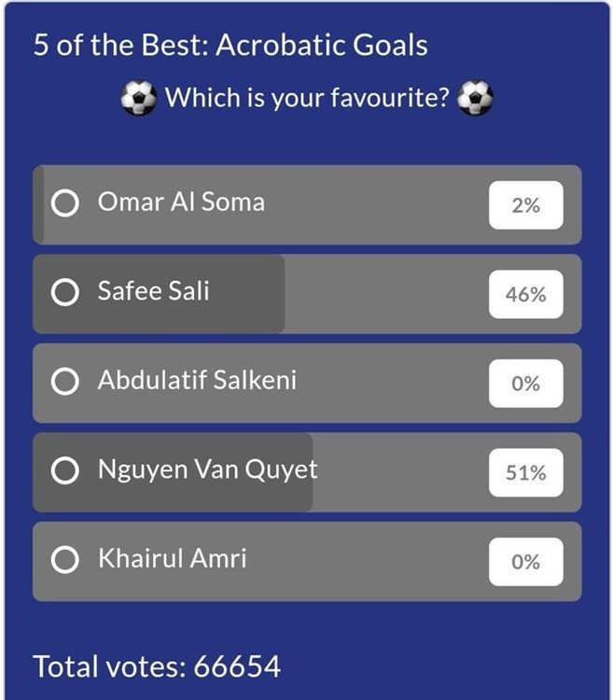Click the "5 of the Best: Acrobatic Goals" title
Screen dimensions: 613x700
(x=230, y=46)
